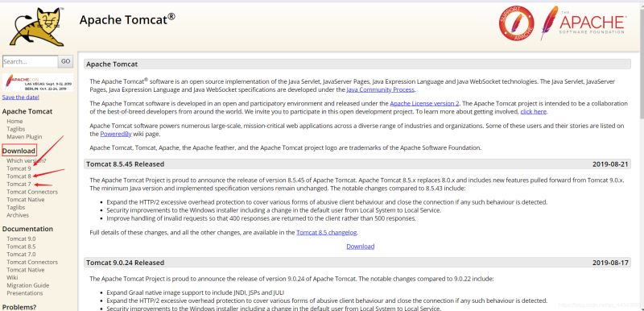The image size is (644, 311).
Task: Focus the Search input field
Action: pos(30,61)
